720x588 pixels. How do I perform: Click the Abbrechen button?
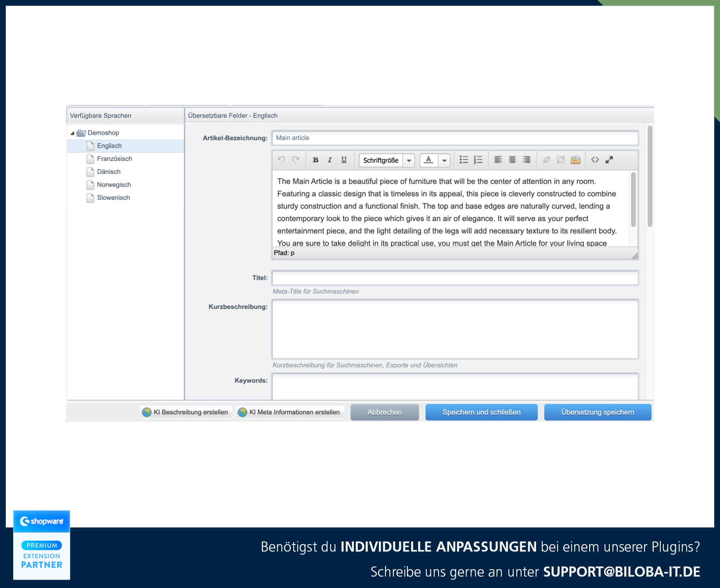pos(385,412)
